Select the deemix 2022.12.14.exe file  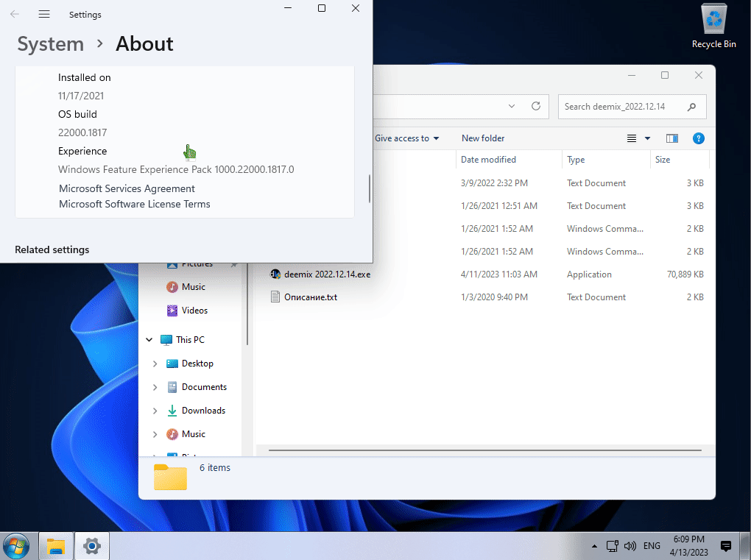point(327,274)
